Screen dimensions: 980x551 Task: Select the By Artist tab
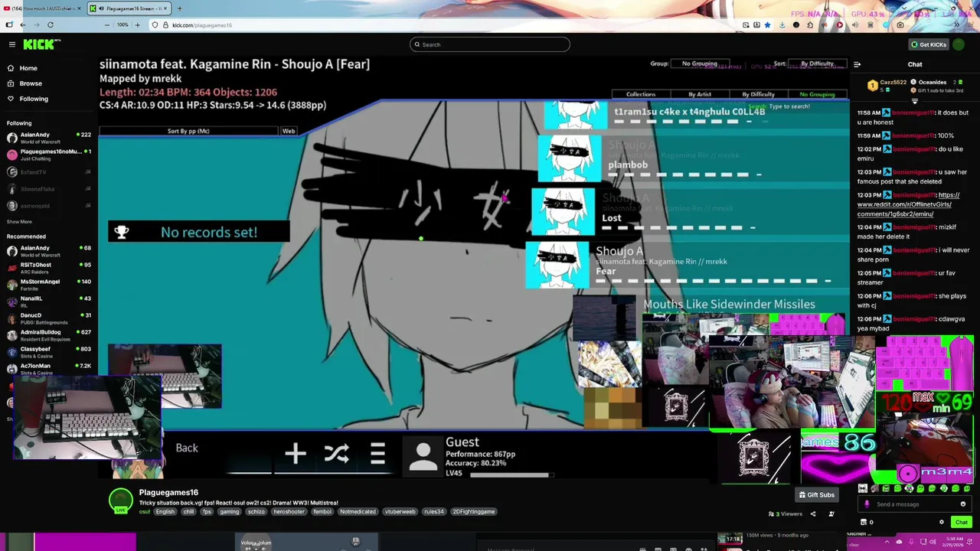pyautogui.click(x=700, y=94)
